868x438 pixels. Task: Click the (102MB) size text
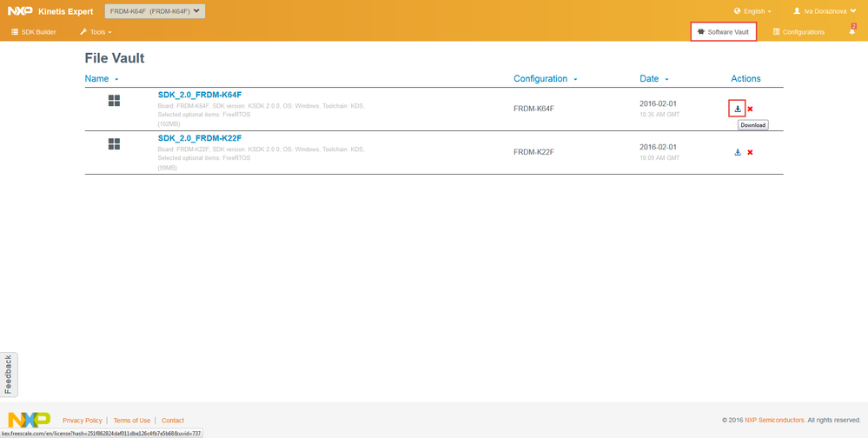(169, 124)
